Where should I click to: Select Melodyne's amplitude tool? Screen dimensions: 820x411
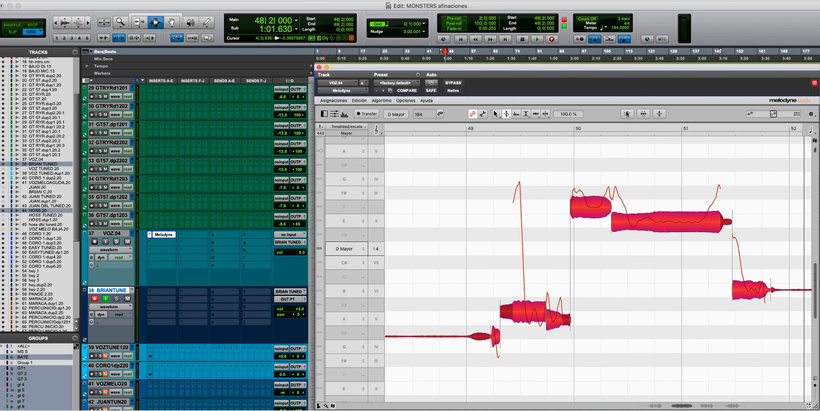(x=526, y=113)
